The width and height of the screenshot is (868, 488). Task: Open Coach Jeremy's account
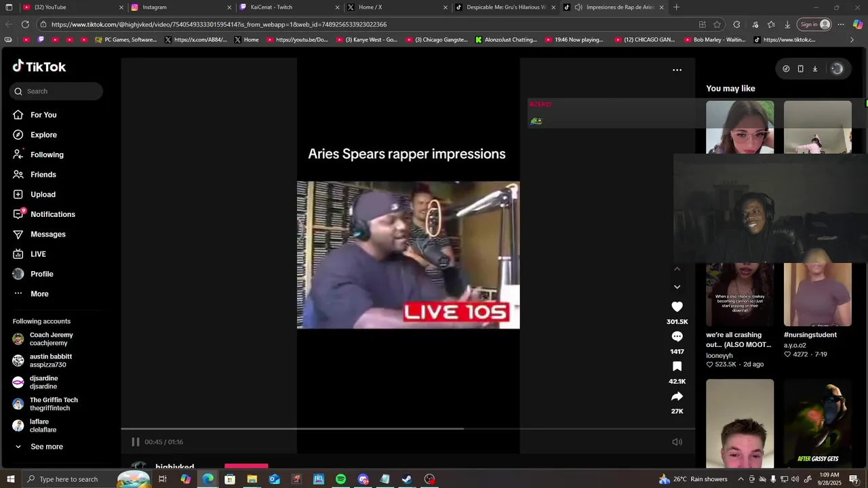coord(43,339)
